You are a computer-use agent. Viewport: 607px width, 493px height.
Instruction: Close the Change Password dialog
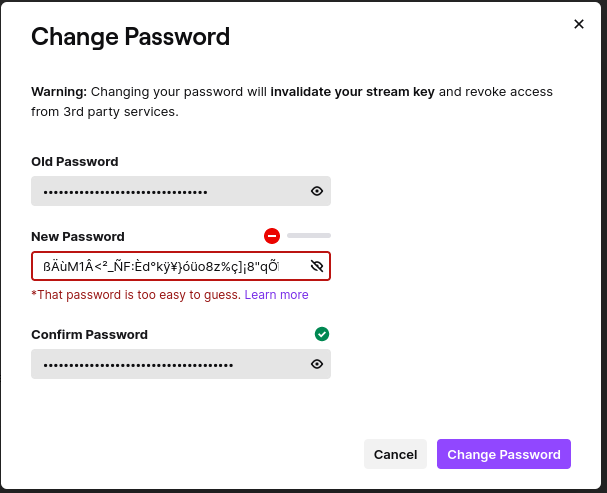[x=578, y=24]
